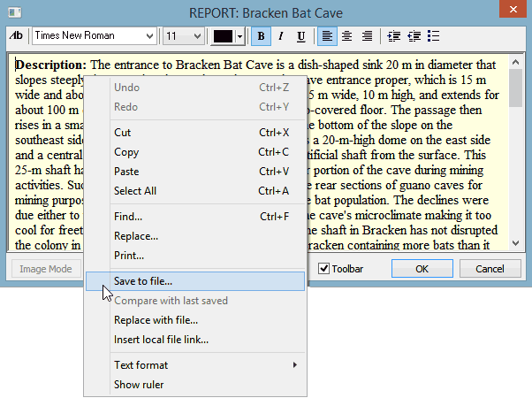Image resolution: width=532 pixels, height=398 pixels.
Task: Toggle bullet list formatting
Action: click(433, 36)
